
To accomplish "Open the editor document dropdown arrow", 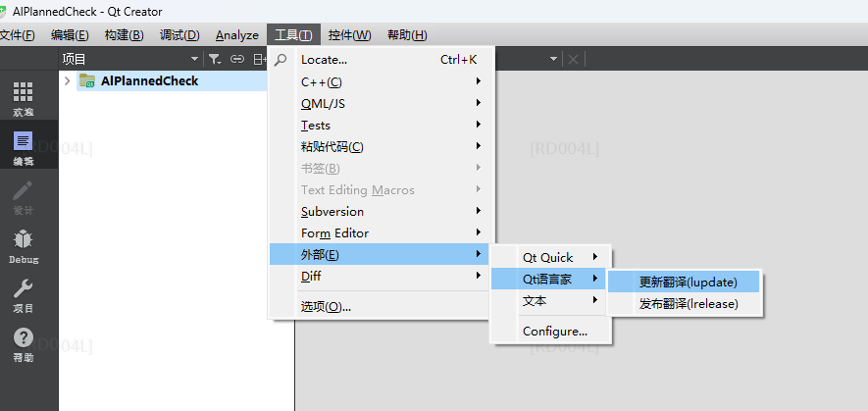I will pos(553,59).
